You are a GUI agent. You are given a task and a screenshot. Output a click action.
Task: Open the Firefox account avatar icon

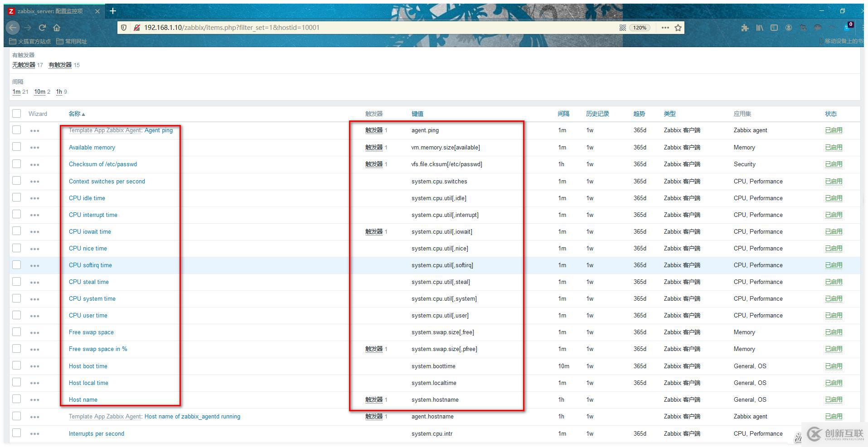click(789, 28)
